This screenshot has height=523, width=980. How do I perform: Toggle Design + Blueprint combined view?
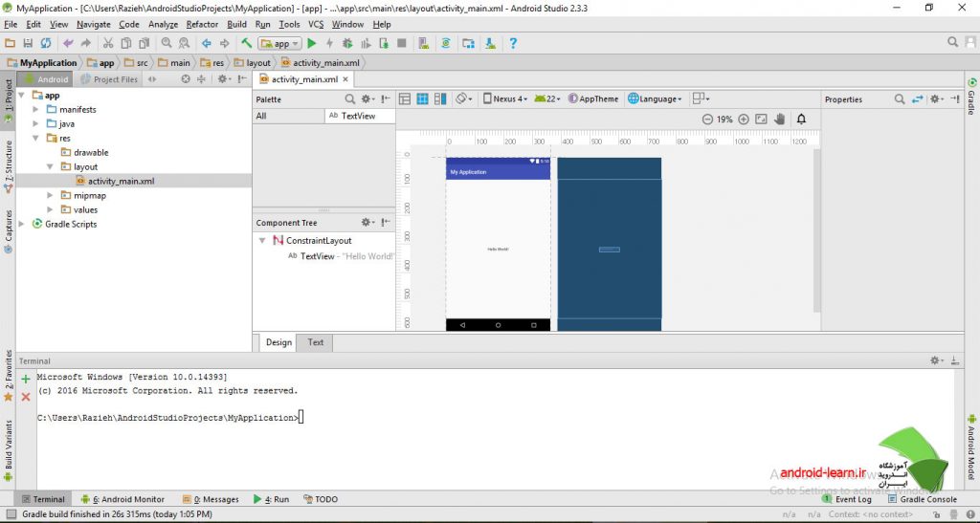(440, 98)
